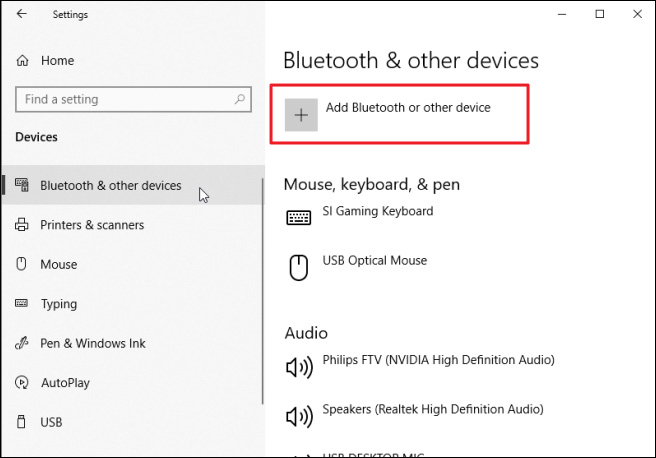Click Add Bluetooth or other device
Viewport: 656px width, 458px height.
pyautogui.click(x=400, y=114)
